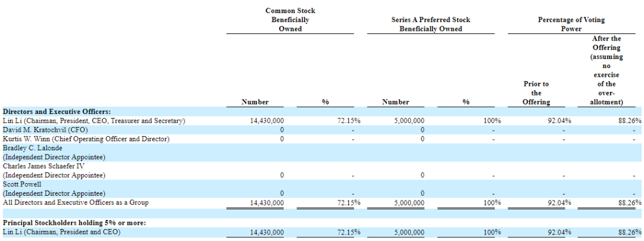Image resolution: width=644 pixels, height=241 pixels.
Task: Select the "Directors and Executive Officers:" section heading
Action: click(x=57, y=112)
